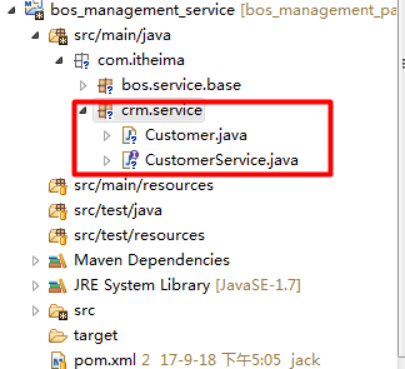Viewport: 405px width, 369px height.
Task: Expand the bos.service.base package
Action: [83, 86]
